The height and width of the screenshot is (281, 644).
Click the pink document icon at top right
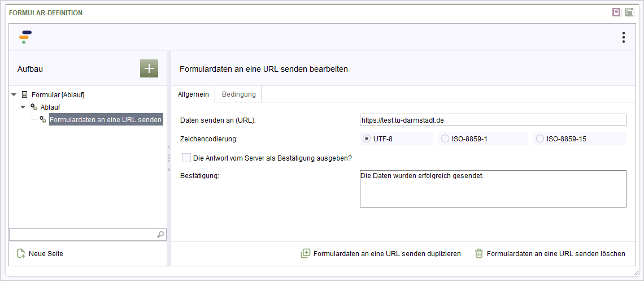point(616,12)
